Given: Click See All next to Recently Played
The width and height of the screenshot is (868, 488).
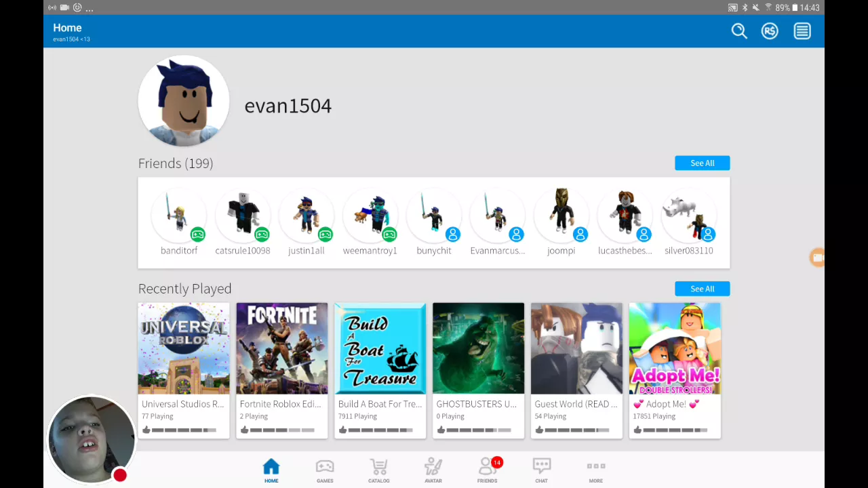Looking at the screenshot, I should [703, 289].
